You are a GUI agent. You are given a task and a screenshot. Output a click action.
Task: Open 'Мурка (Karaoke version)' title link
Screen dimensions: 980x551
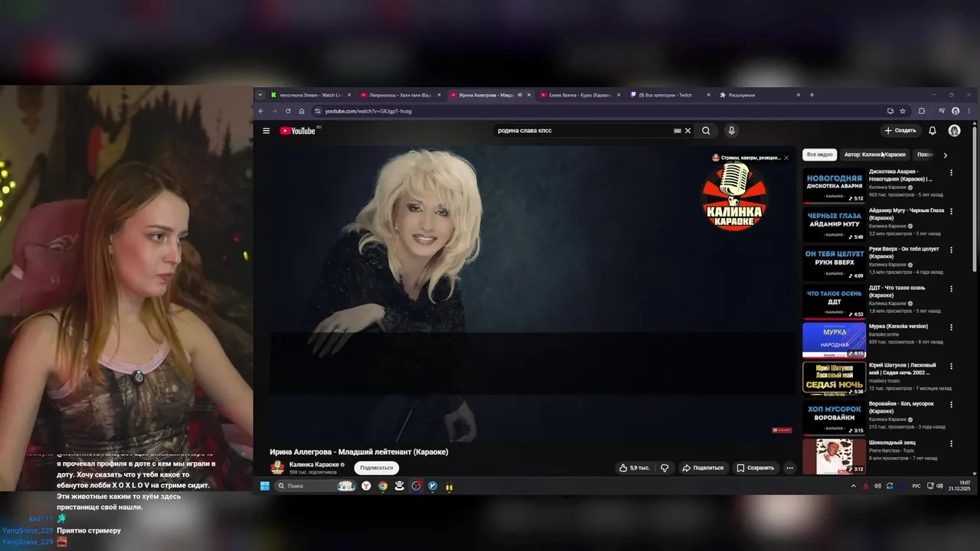[898, 326]
